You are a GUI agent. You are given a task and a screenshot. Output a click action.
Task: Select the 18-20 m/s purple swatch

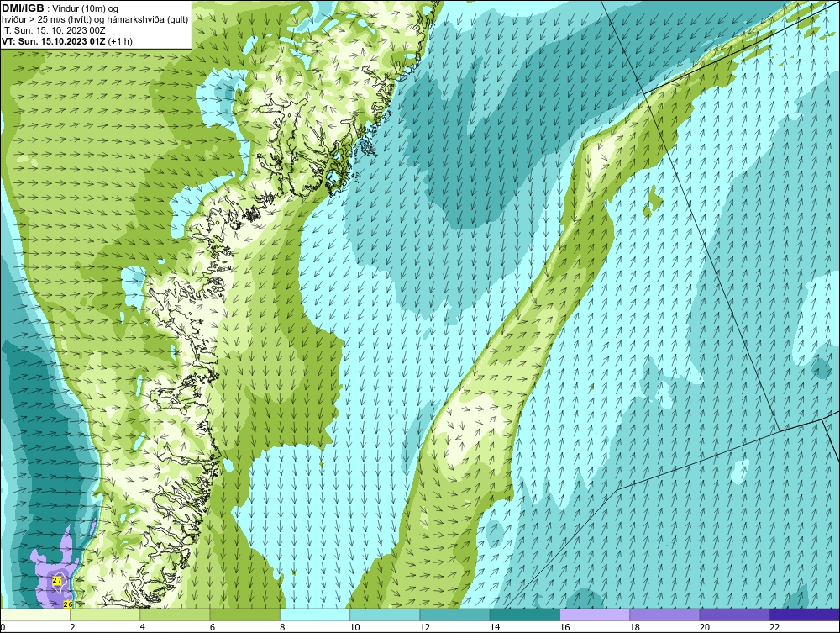664,615
